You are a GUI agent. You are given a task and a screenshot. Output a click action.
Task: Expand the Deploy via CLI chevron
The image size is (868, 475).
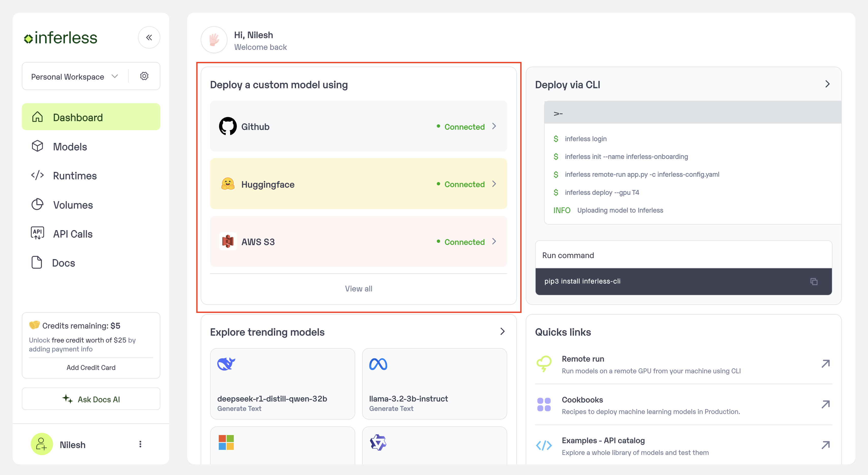pyautogui.click(x=827, y=84)
